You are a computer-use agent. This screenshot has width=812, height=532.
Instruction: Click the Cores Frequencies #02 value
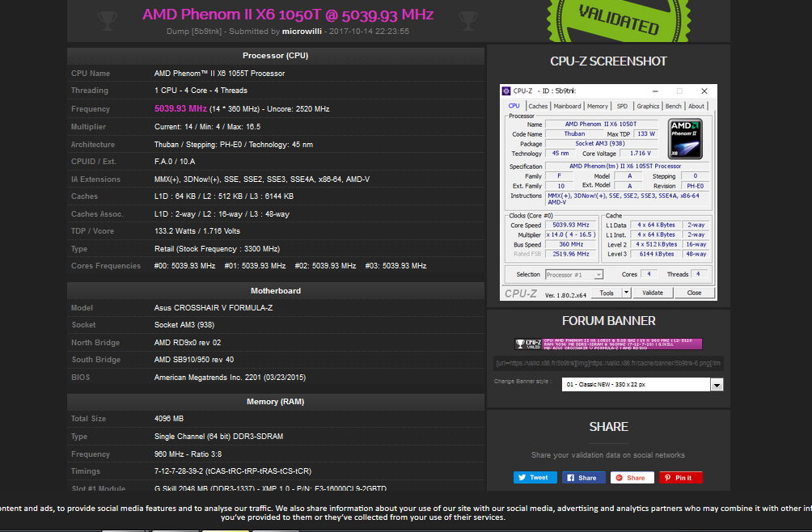[x=325, y=266]
